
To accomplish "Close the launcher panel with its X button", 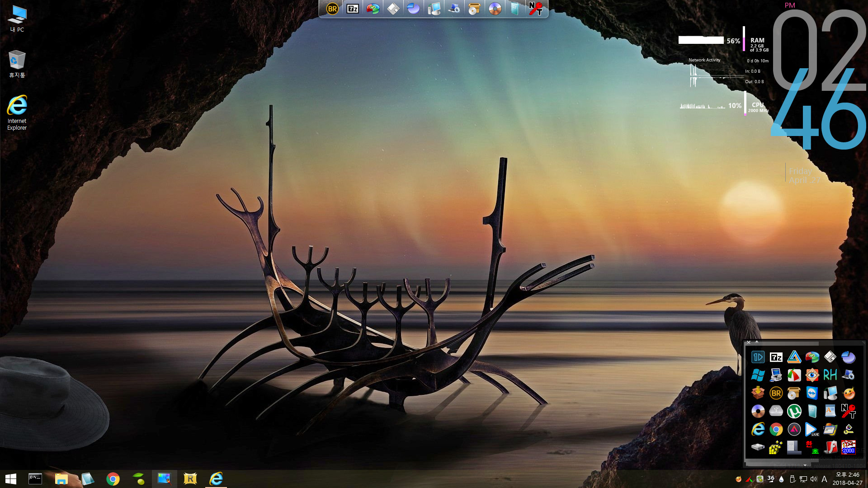I will coord(749,343).
